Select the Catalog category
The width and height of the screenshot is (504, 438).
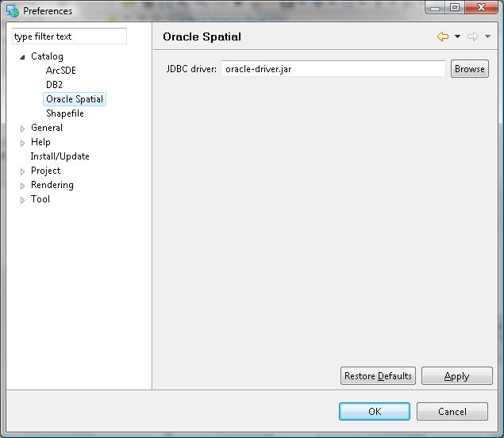click(x=47, y=56)
